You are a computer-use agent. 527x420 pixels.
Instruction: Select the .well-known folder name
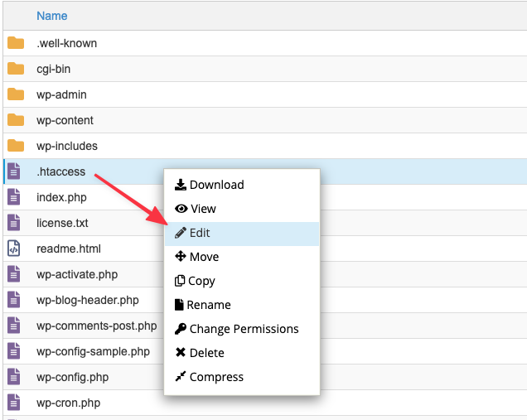pyautogui.click(x=67, y=43)
